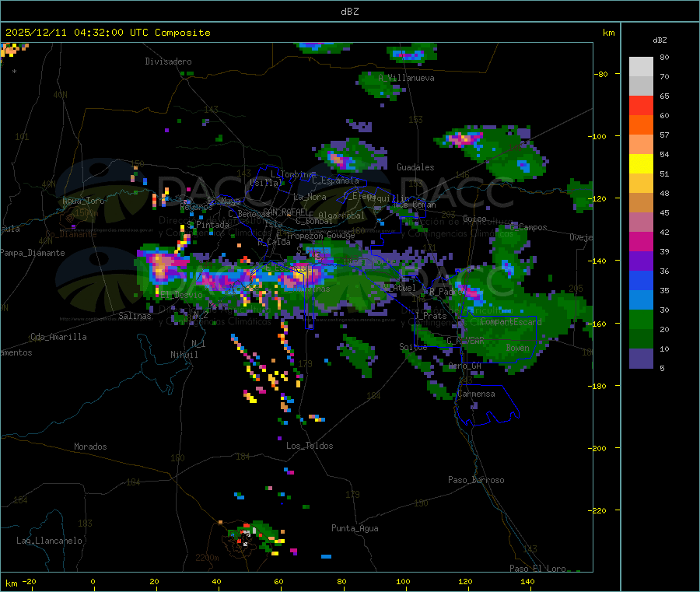Click the Guadales location label
This screenshot has width=700, height=592.
click(x=415, y=167)
